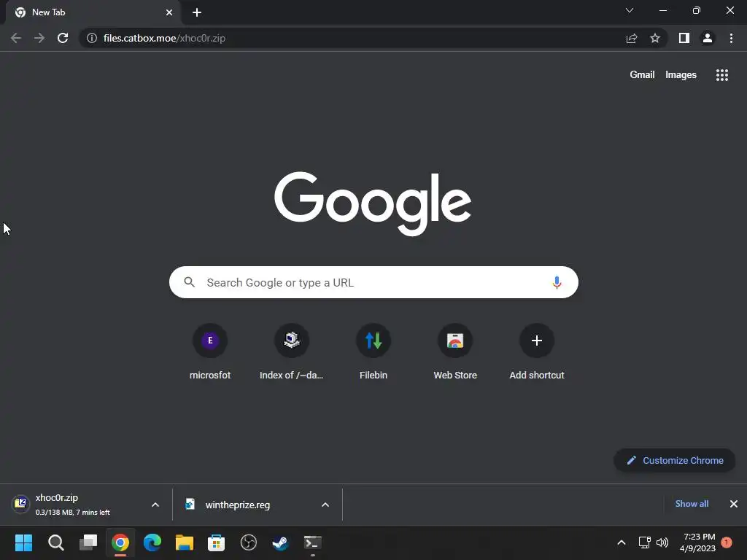Screen dimensions: 747x560
Task: Expand the tab search chevron
Action: click(630, 10)
